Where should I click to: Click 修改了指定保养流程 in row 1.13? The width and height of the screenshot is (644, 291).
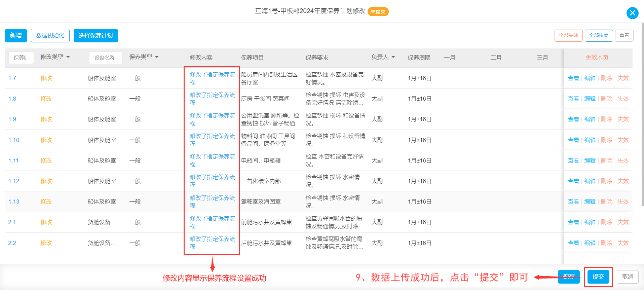[212, 202]
